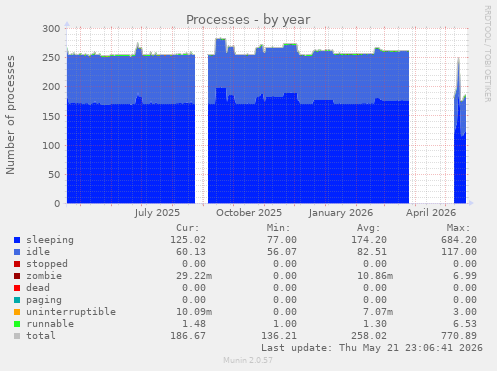Click the 'Munin 2.0.57' version text

[248, 360]
